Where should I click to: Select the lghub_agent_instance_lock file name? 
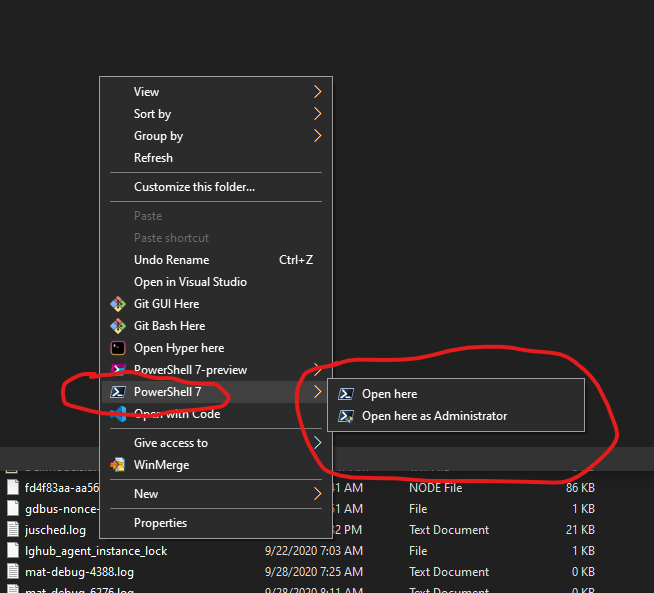[x=96, y=551]
